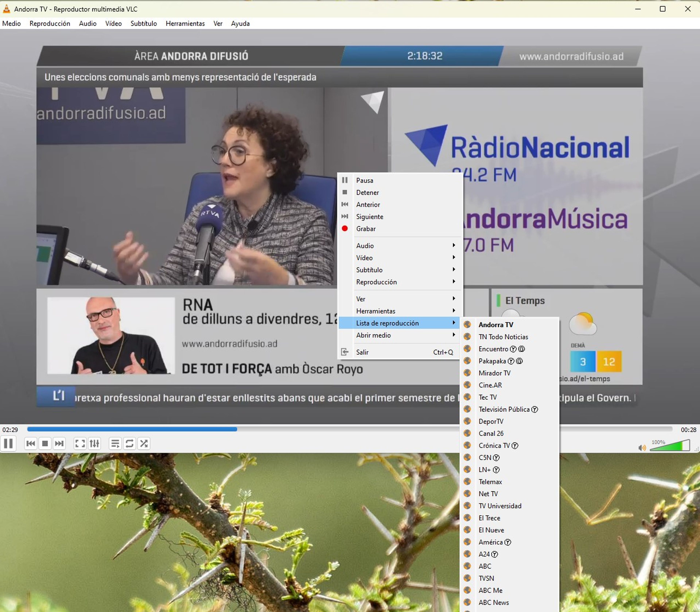Play Televisión Pública channel
The width and height of the screenshot is (700, 612).
pyautogui.click(x=510, y=409)
